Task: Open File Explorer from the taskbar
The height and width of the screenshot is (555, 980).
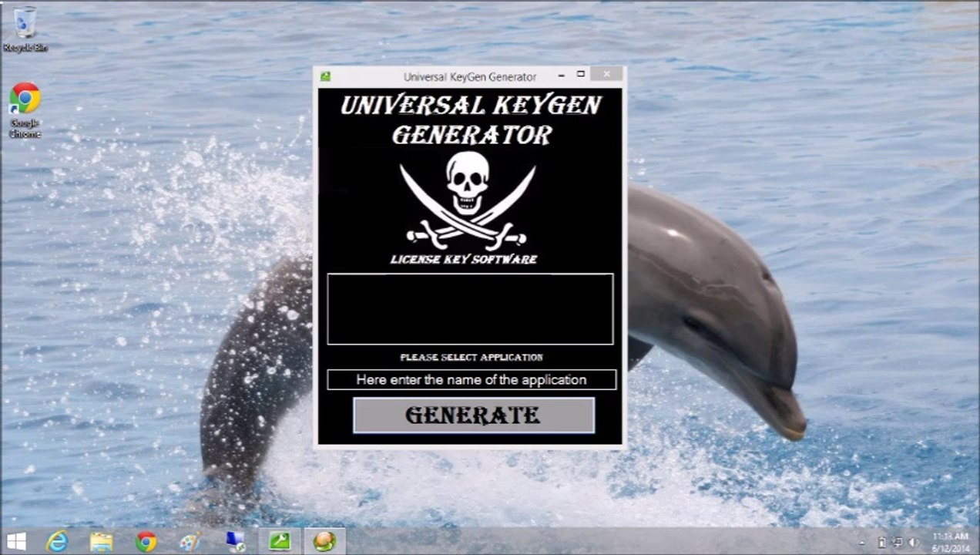Action: pos(101,541)
